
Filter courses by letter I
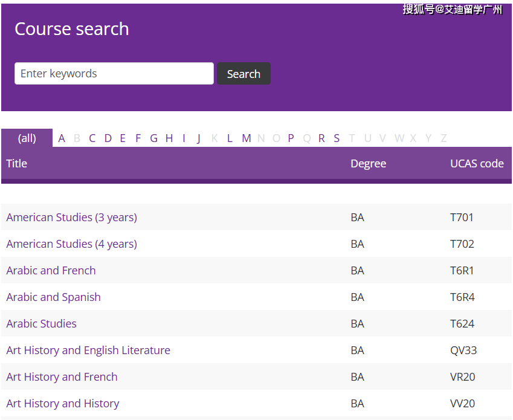click(x=184, y=138)
